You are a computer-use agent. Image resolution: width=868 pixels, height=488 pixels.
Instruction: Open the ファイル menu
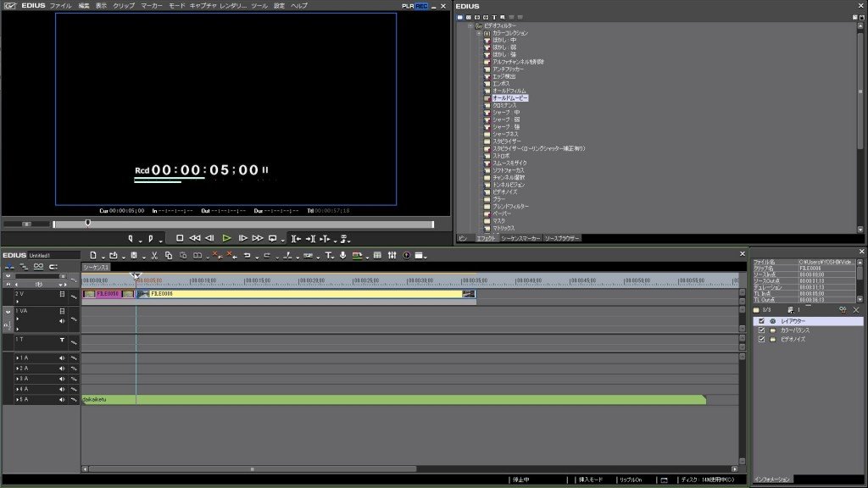coord(60,6)
